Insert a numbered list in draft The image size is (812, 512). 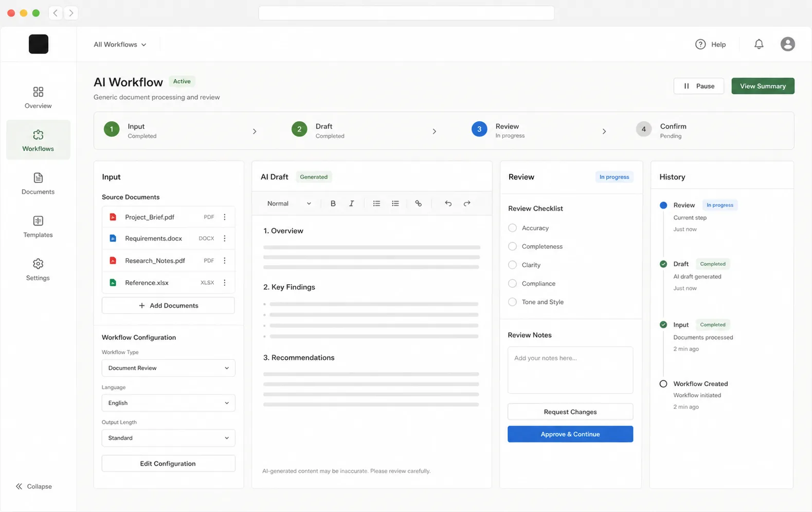(x=395, y=204)
